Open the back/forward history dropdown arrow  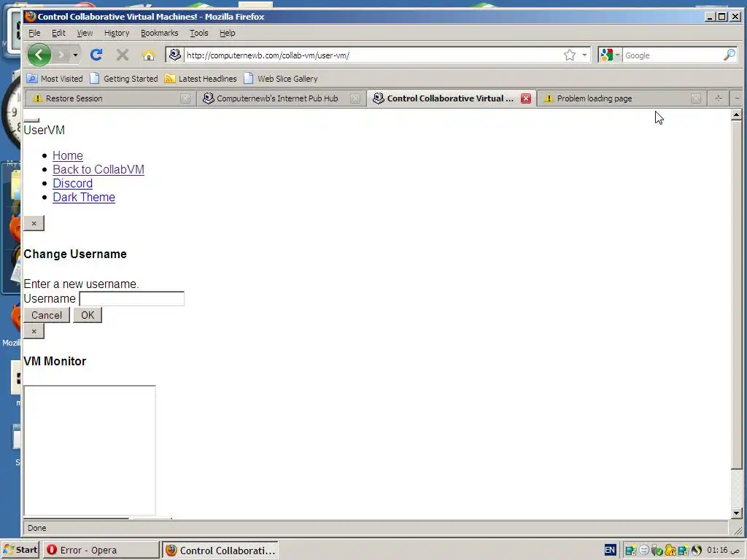[x=75, y=55]
